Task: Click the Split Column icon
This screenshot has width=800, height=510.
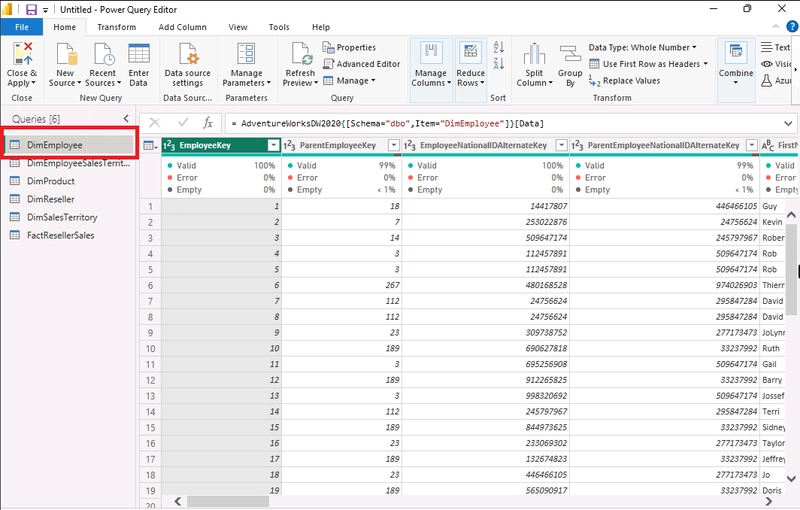Action: 534,54
